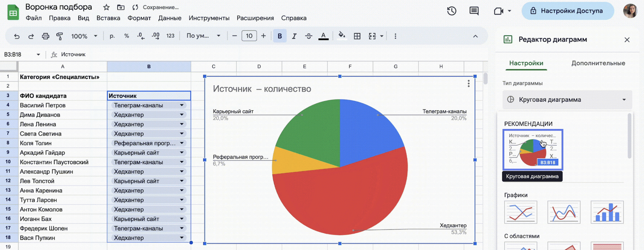Open fill color picker
644x250 pixels.
342,35
